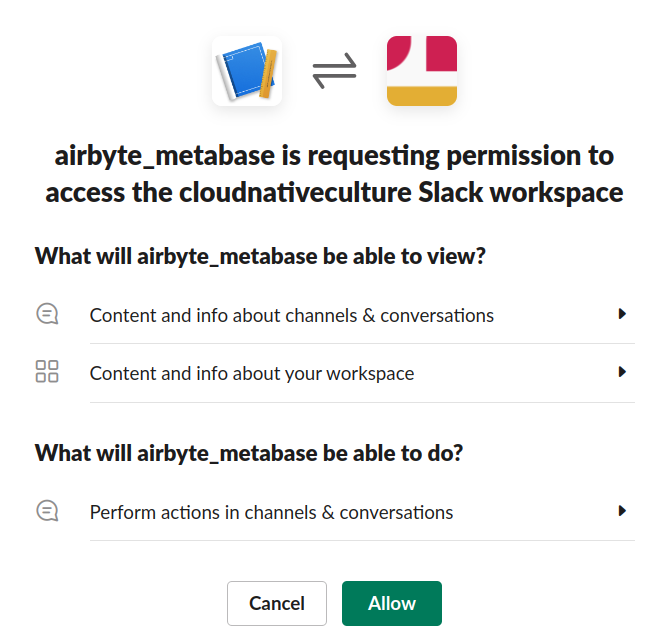Click the two-way exchange arrows icon
664x639 pixels.
tap(335, 71)
